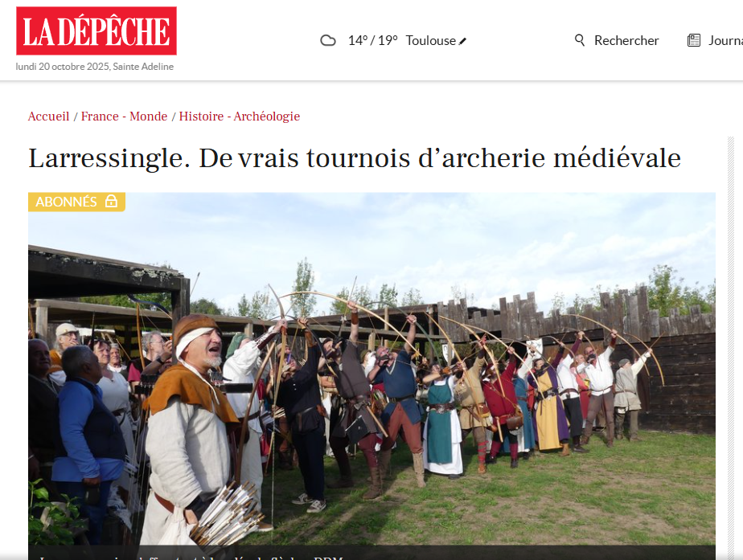The width and height of the screenshot is (743, 560).
Task: Click the date line under the logo
Action: 95,67
